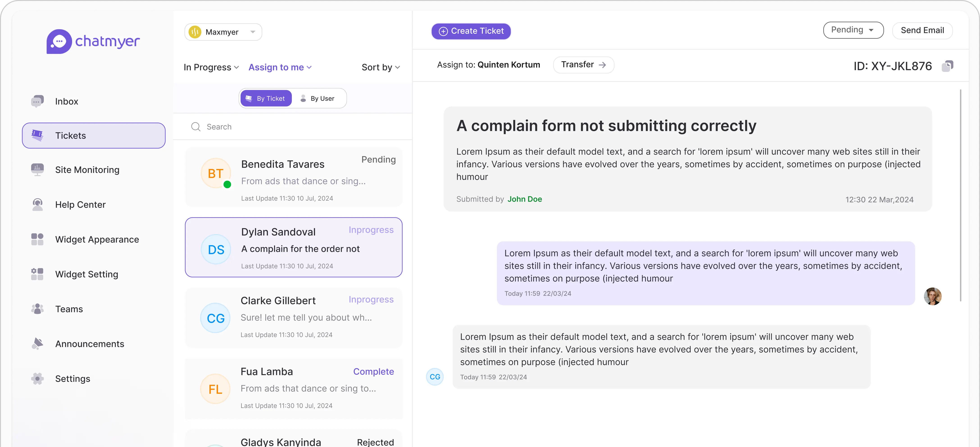Open John Doe's submitter profile link
This screenshot has width=980, height=447.
click(x=525, y=199)
